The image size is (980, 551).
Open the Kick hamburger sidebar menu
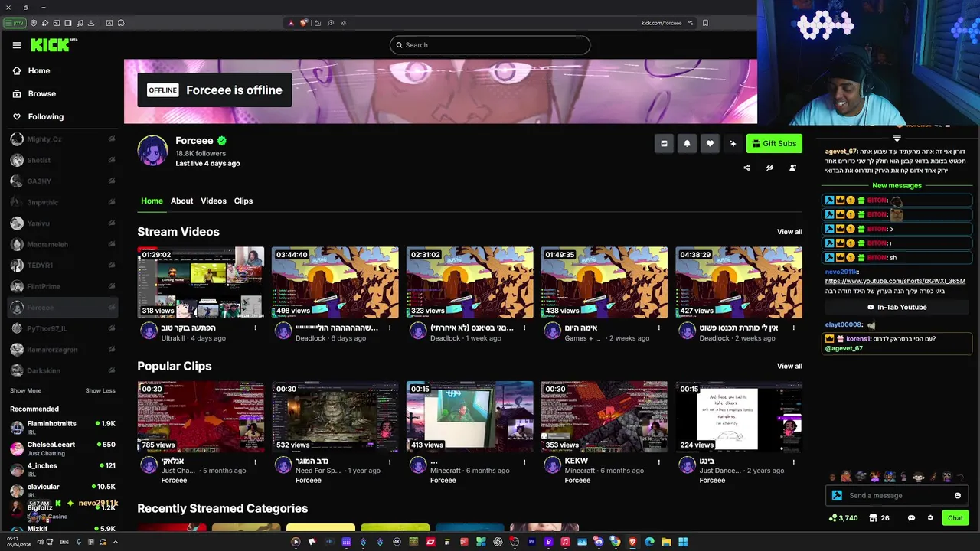17,45
